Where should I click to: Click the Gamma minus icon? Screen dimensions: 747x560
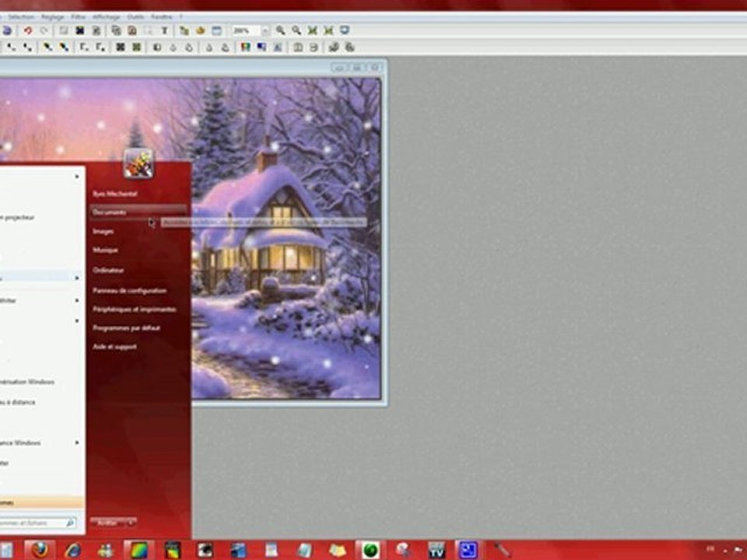(x=83, y=47)
